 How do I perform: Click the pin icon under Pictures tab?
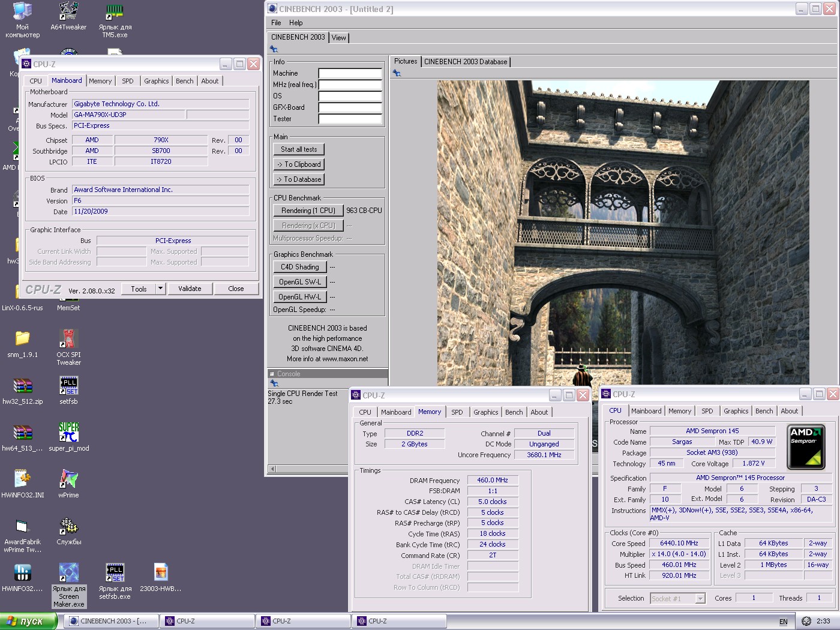click(x=397, y=73)
